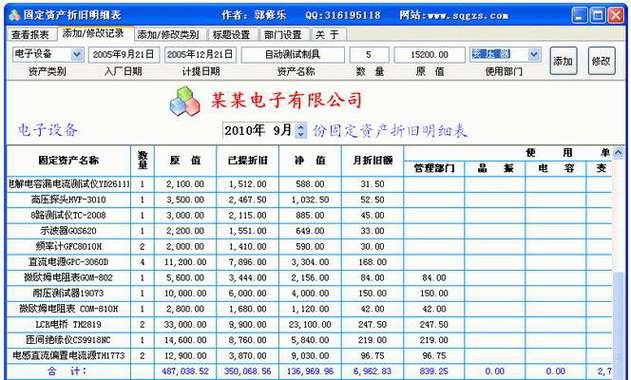Open the 添加/修改类别 tab
Screen dimensions: 631x380
point(168,35)
